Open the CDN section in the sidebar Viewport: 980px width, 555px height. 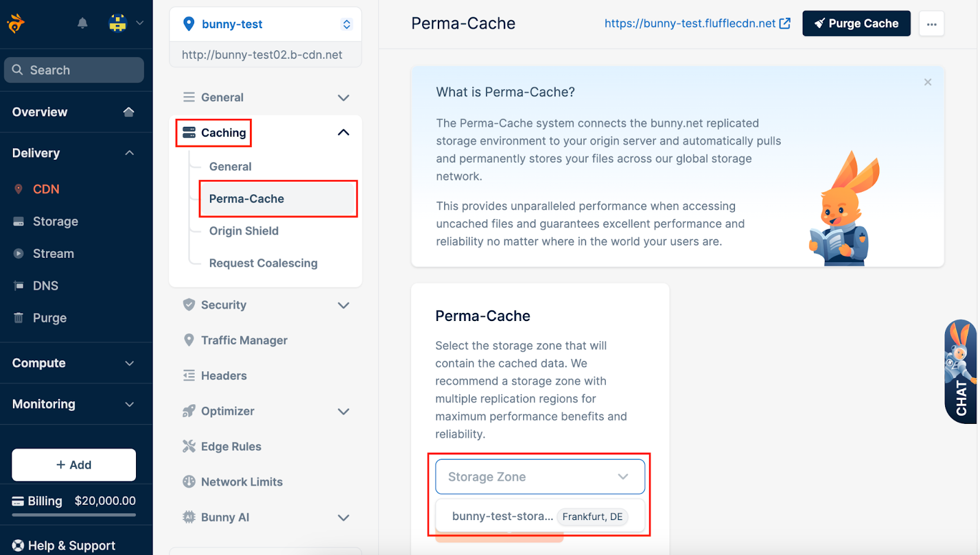pos(45,189)
